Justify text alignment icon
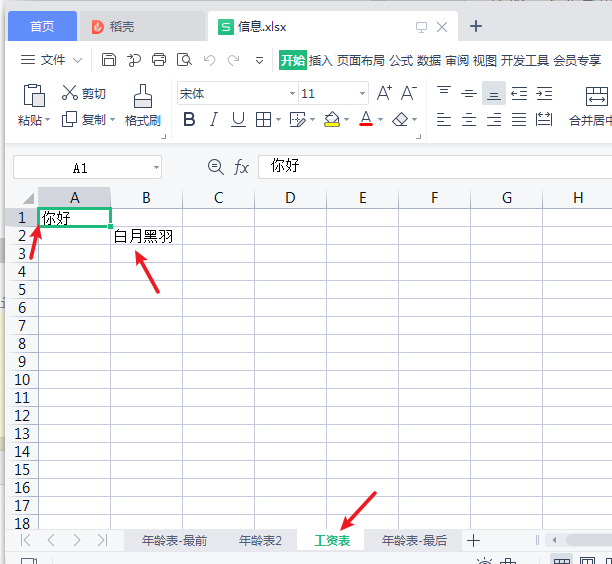 (x=519, y=119)
